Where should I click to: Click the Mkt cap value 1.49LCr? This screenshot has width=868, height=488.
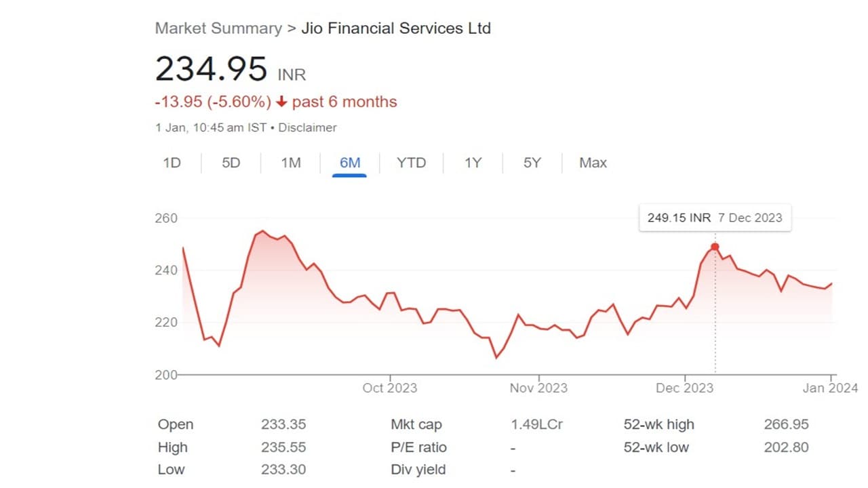point(536,425)
